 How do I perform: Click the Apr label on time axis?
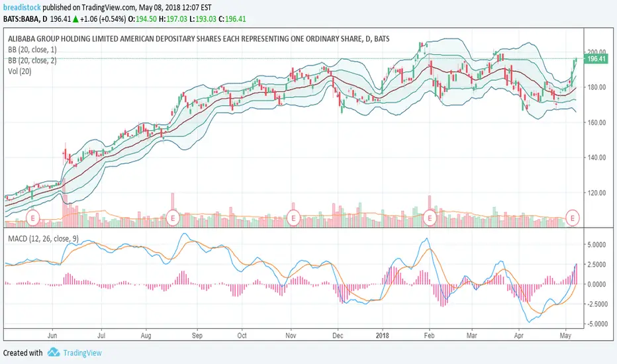pyautogui.click(x=518, y=336)
